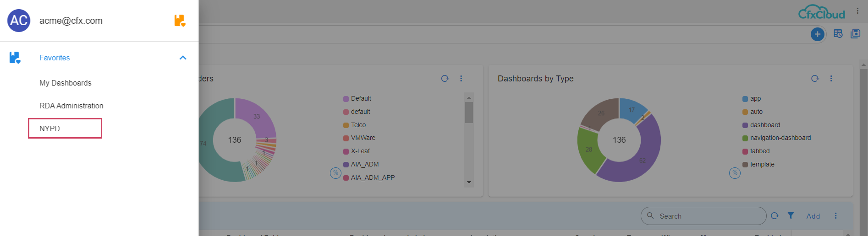Open the scheduled table icon in toolbar
This screenshot has height=236, width=868.
[838, 34]
